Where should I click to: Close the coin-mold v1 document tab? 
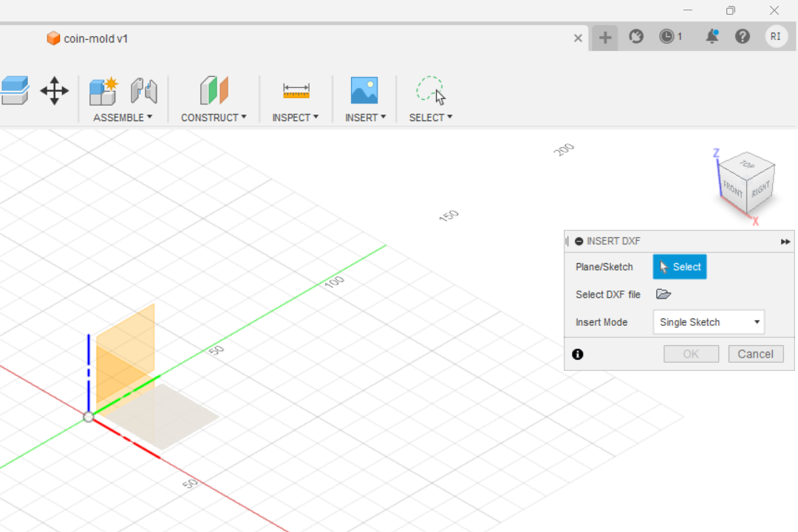tap(578, 38)
